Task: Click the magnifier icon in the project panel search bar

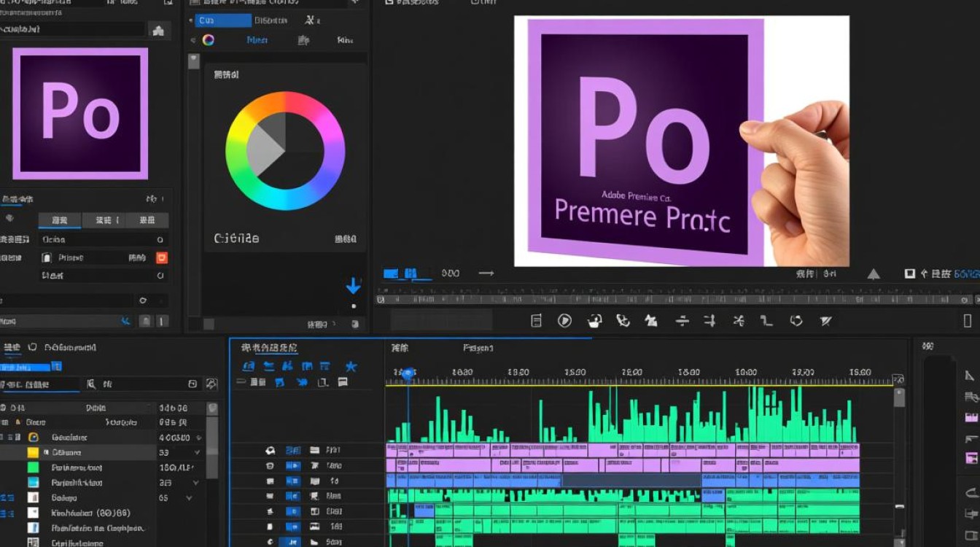Action: (91, 384)
